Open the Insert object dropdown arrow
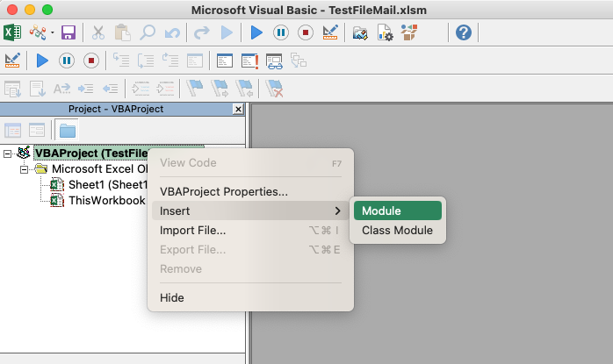This screenshot has height=364, width=613. (53, 32)
